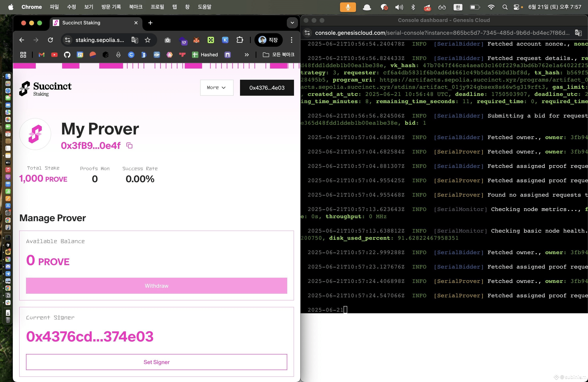The width and height of the screenshot is (588, 382).
Task: Copy the prover address 0x3fB9...0e4f
Action: [x=129, y=146]
